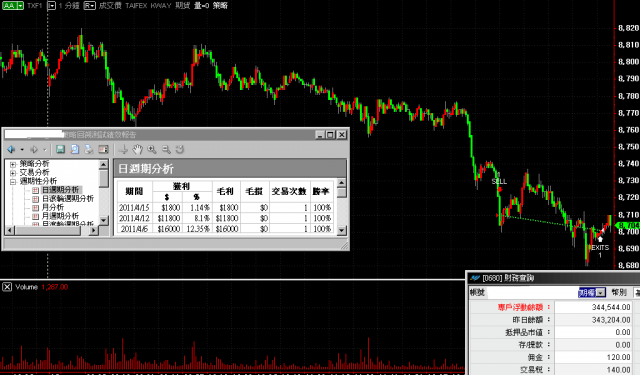Click zoom out magnifier in report toolbar
Image resolution: width=640 pixels, height=375 pixels.
point(166,149)
